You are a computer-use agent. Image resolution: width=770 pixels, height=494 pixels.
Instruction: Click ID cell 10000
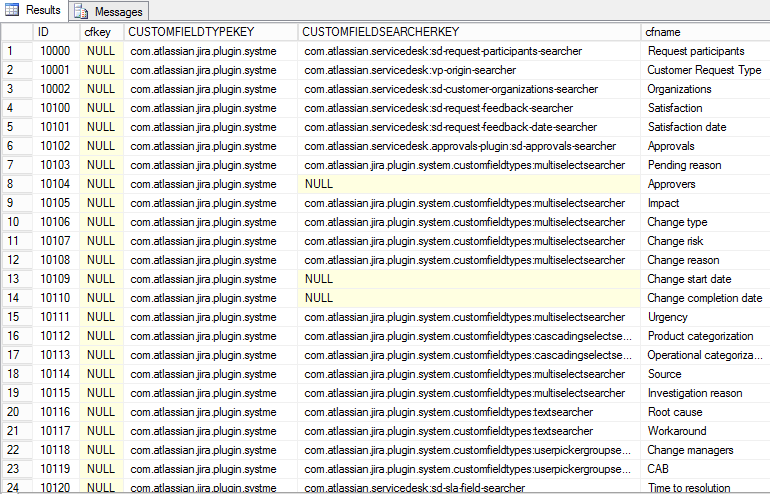pyautogui.click(x=56, y=51)
